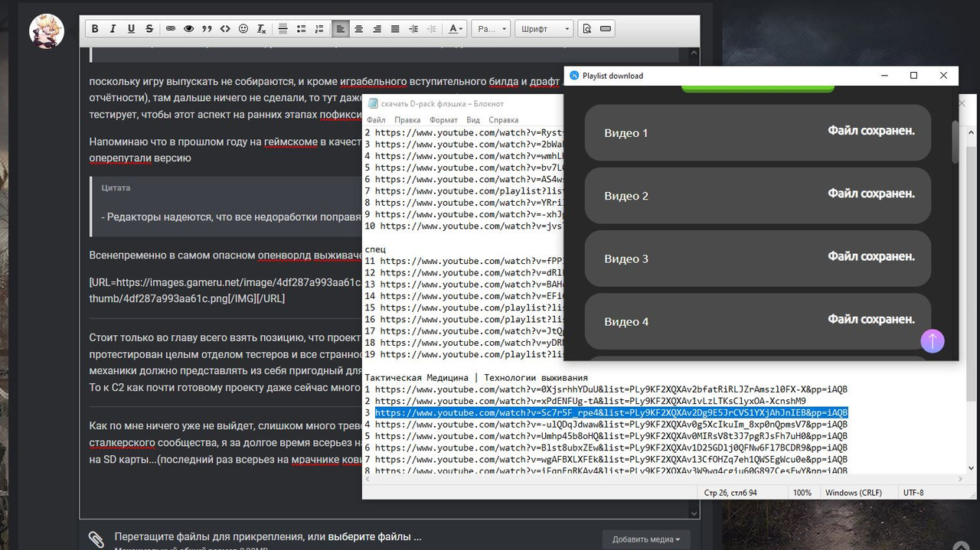Toggle the editor source mode button
The width and height of the screenshot is (980, 550).
point(606,29)
